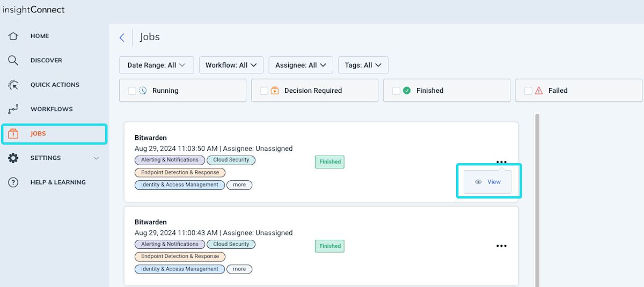
Task: Open the Assignee: All dropdown
Action: pyautogui.click(x=301, y=65)
